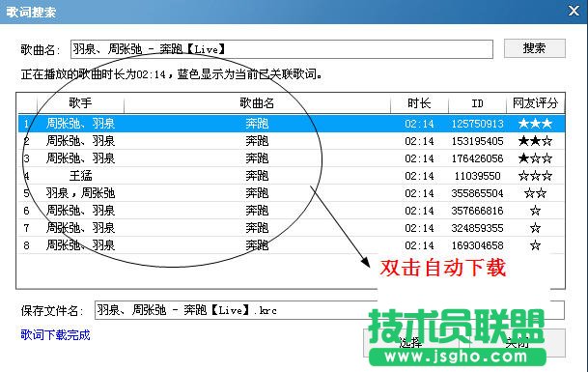
Task: Click ID 355865504 cell
Action: point(477,193)
